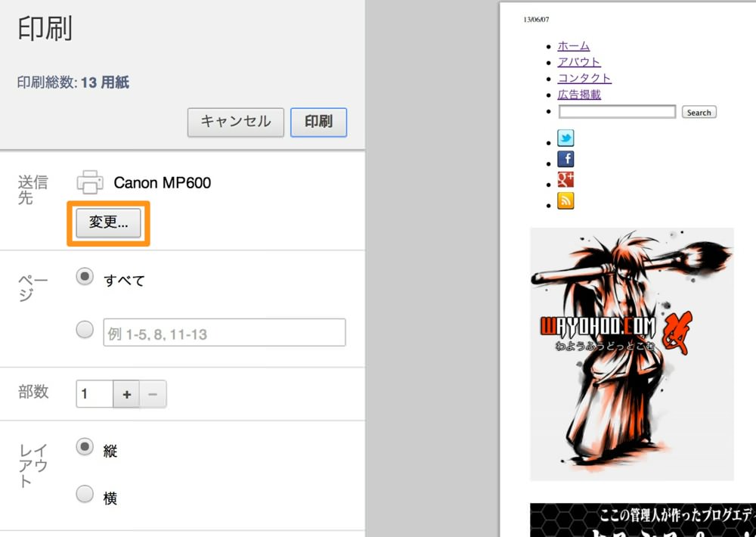Open the ホーム link in preview

[x=574, y=46]
